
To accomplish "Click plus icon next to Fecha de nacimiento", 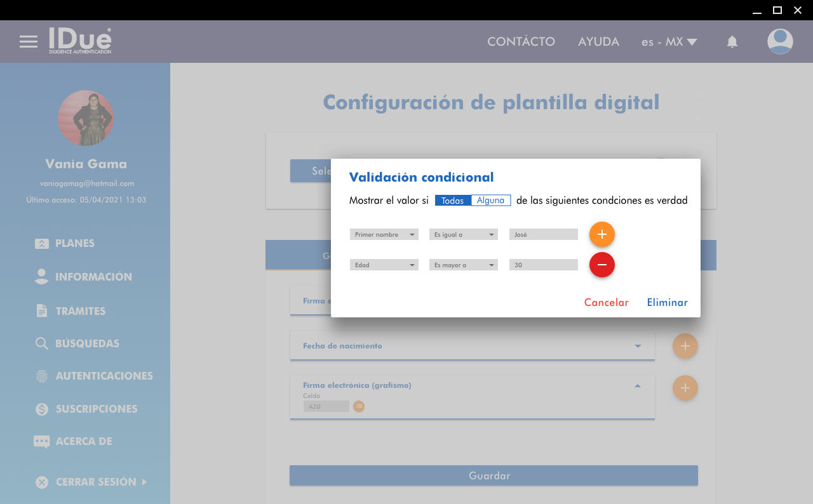I will point(685,346).
